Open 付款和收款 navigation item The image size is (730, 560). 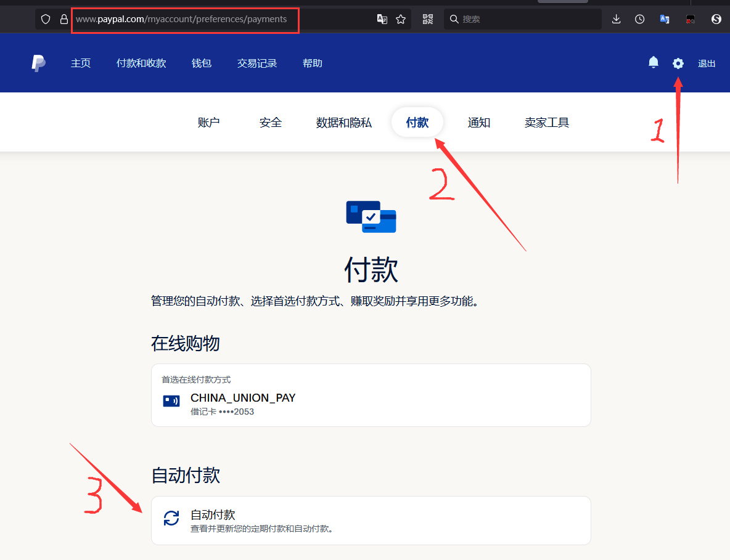[x=141, y=63]
